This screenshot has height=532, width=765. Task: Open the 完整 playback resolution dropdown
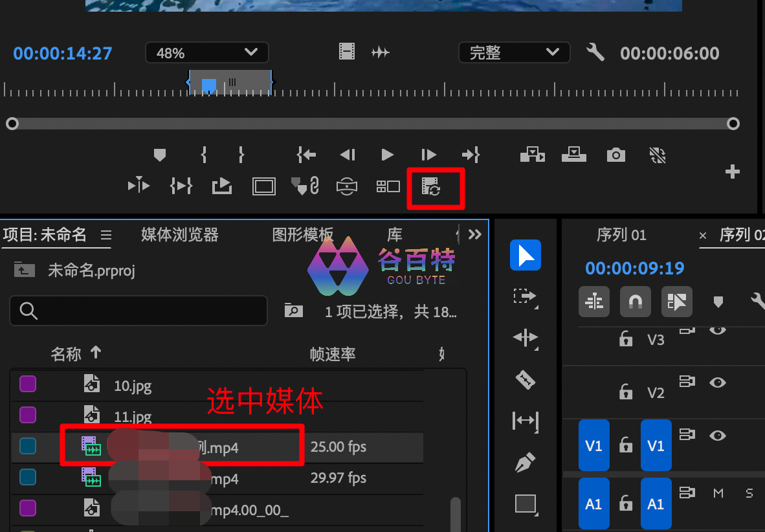[514, 53]
